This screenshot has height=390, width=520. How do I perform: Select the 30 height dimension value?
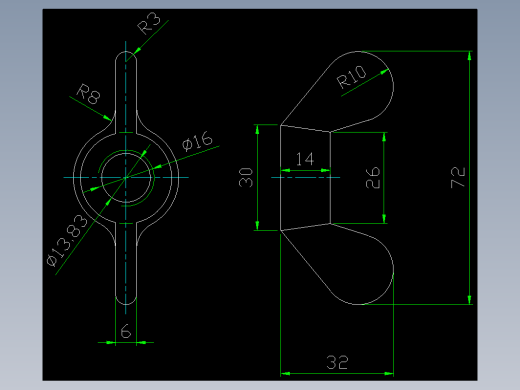click(246, 177)
